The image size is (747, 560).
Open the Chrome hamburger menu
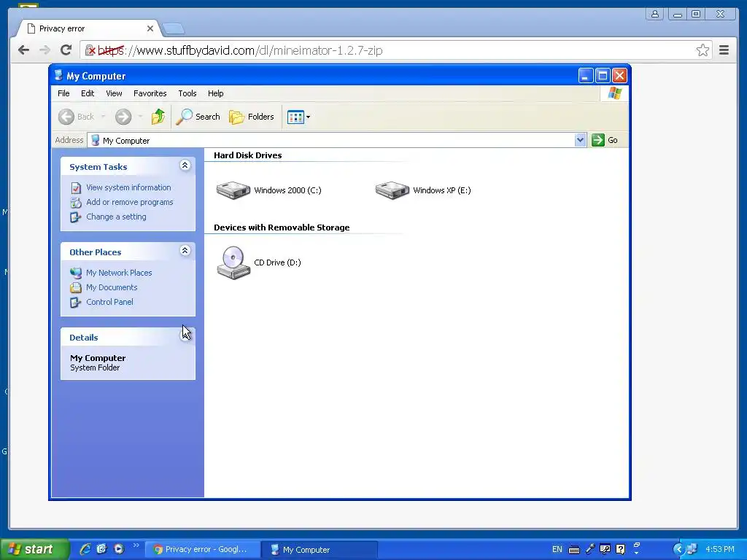click(x=724, y=50)
